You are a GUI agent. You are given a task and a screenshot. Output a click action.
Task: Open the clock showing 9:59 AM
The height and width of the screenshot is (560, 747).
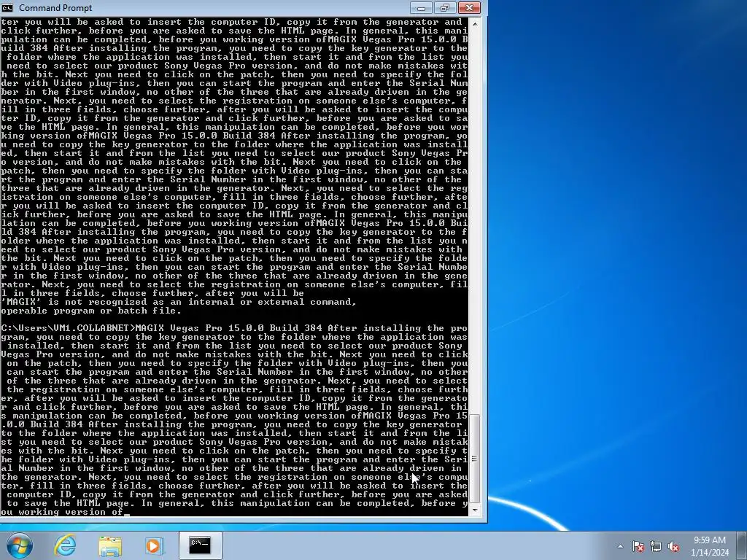710,546
